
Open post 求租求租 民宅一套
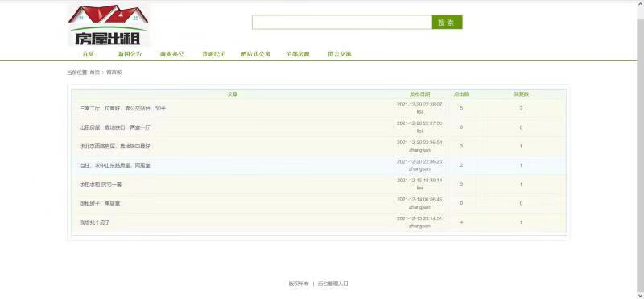pyautogui.click(x=101, y=185)
